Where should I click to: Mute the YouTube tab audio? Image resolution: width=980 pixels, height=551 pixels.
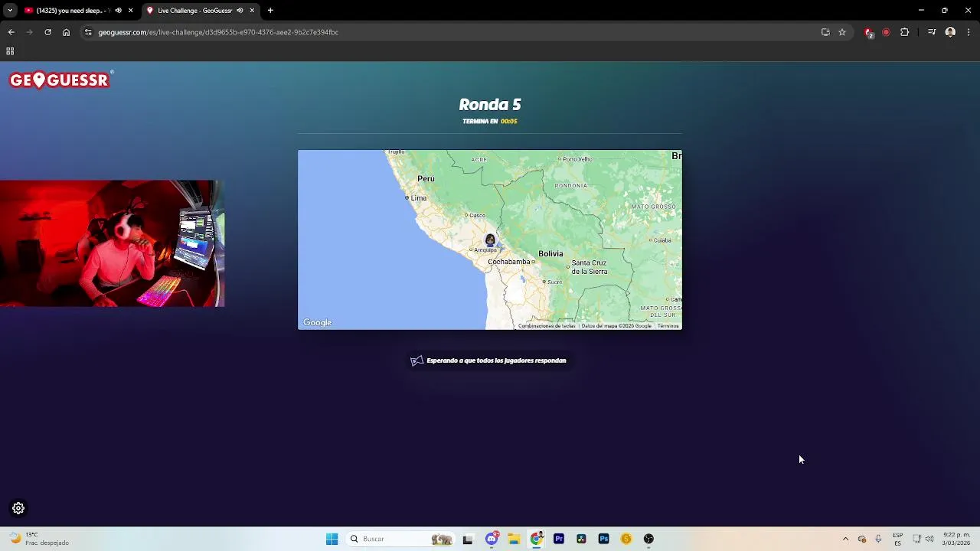coord(118,11)
